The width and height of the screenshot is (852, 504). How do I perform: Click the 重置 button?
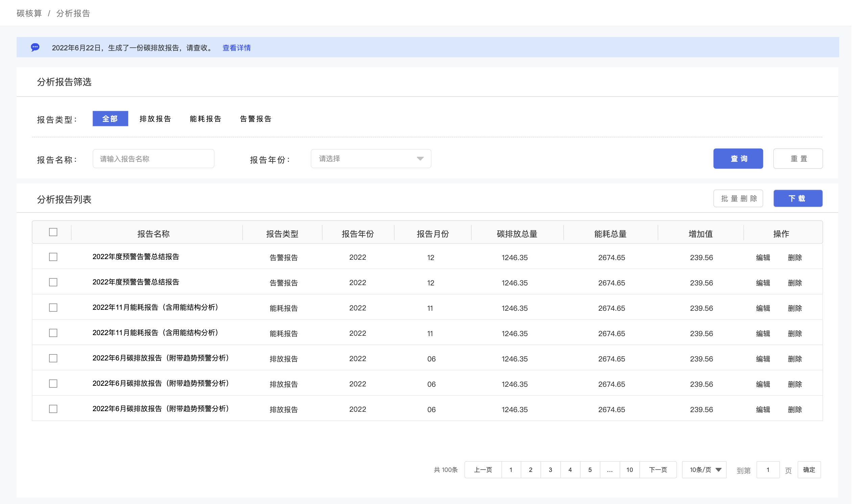click(798, 159)
